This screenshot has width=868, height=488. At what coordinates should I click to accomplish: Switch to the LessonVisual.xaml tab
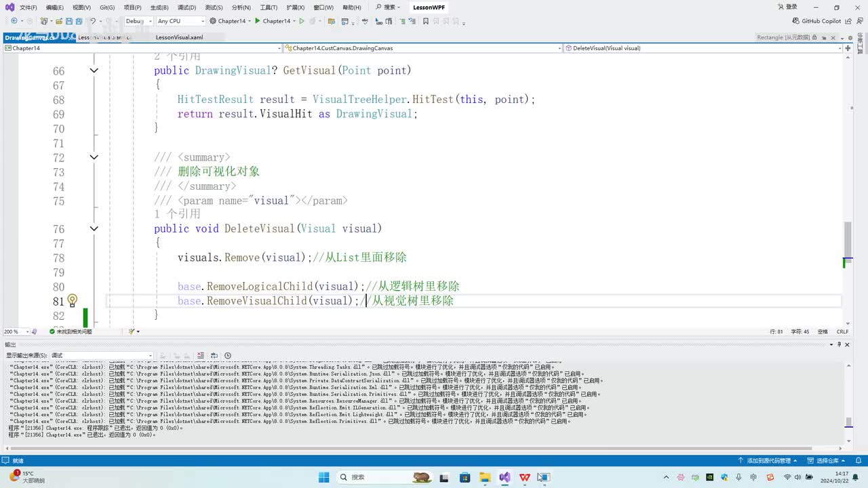[x=179, y=37]
